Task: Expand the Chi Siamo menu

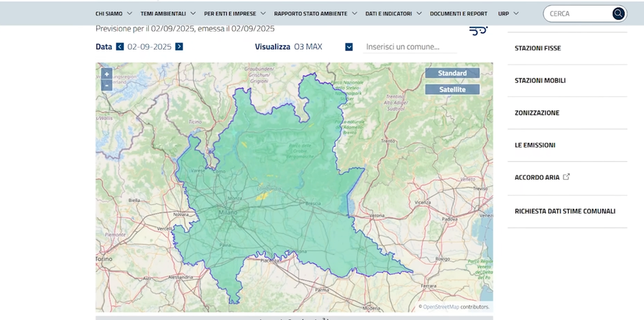Action: point(114,14)
